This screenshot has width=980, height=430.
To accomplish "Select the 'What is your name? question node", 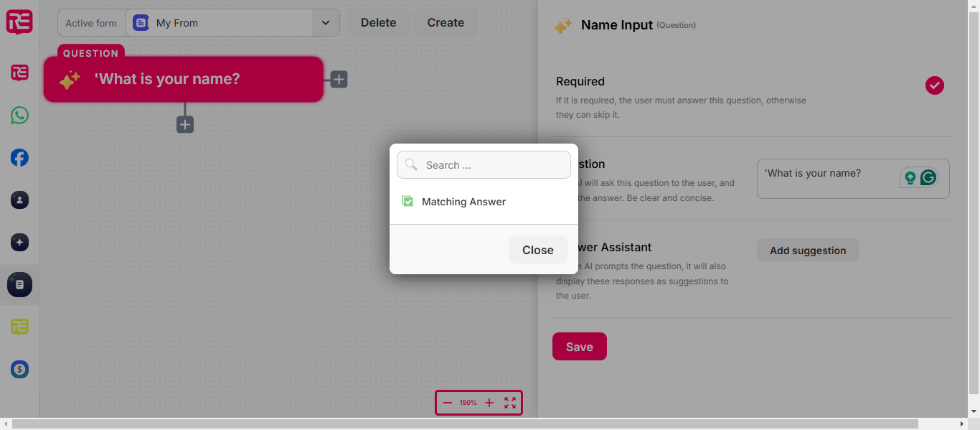I will point(184,79).
